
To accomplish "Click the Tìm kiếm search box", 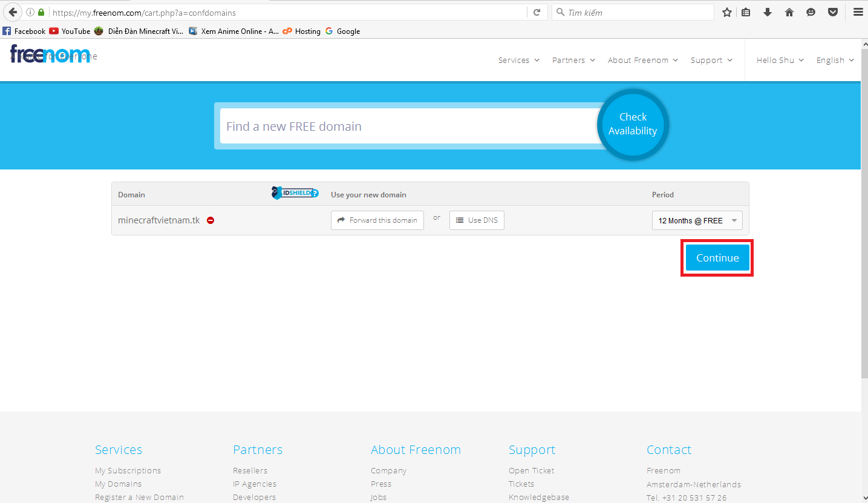I will [x=633, y=12].
